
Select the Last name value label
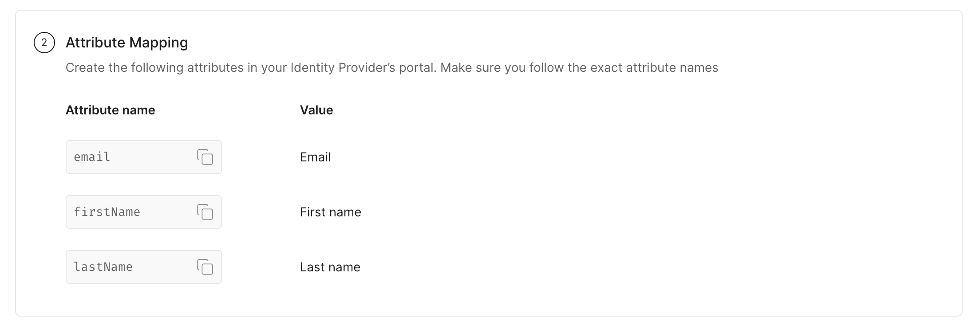330,267
